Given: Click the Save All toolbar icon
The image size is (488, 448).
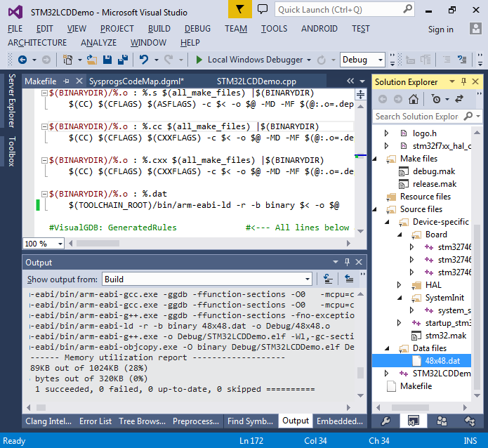Looking at the screenshot, I should (x=123, y=60).
